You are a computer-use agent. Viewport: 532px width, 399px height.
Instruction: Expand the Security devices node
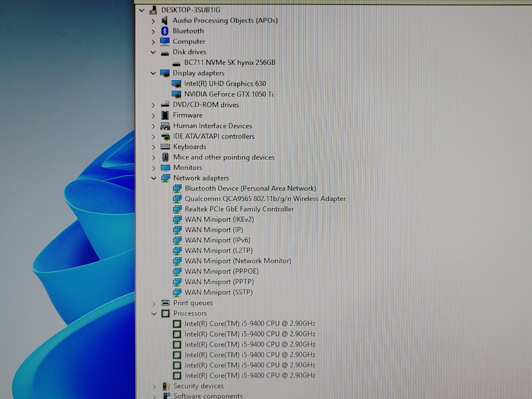point(154,386)
